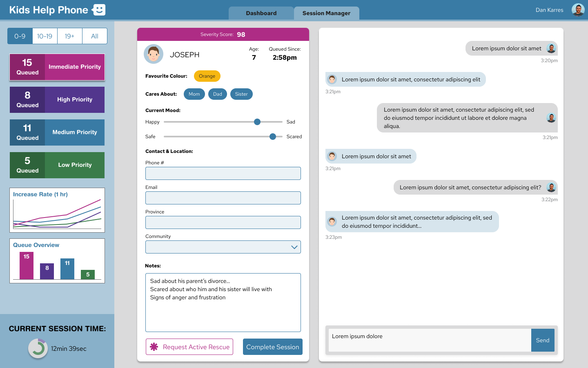Click counselor avatar on 3:22pm message
588x368 pixels.
click(x=551, y=187)
